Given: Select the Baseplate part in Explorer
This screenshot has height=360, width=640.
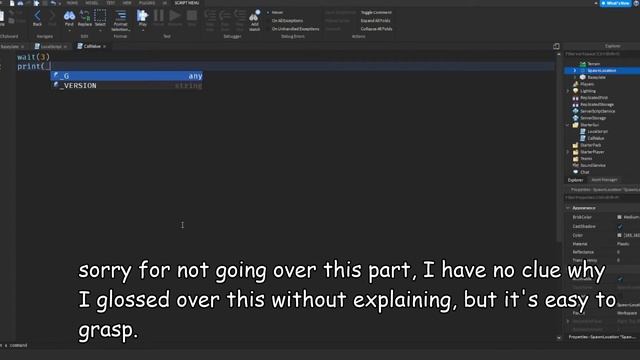Looking at the screenshot, I should click(596, 77).
